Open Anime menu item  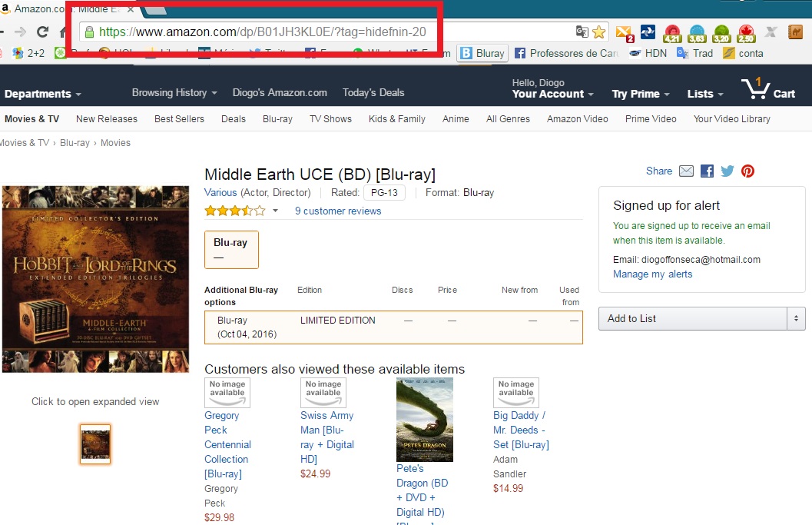[x=456, y=119]
